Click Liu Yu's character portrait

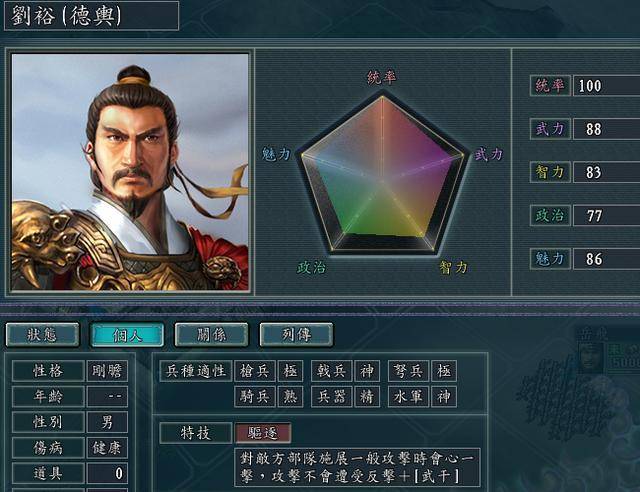(x=130, y=172)
